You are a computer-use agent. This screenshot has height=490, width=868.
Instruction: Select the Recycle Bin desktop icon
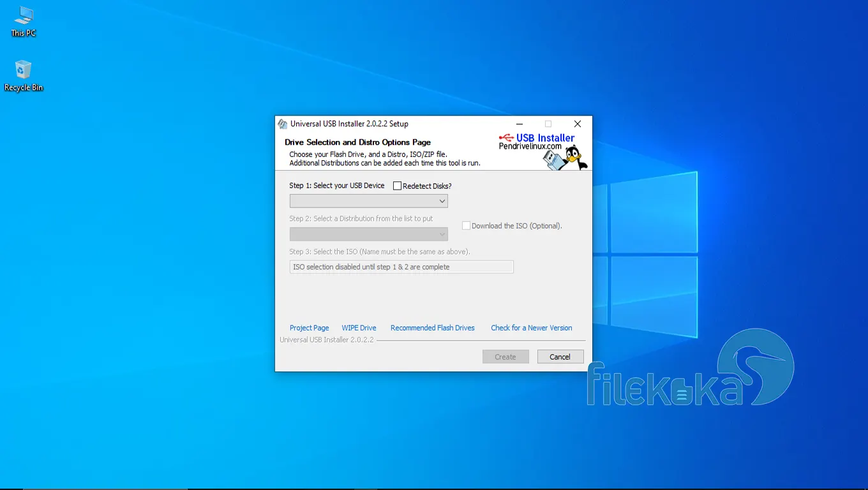(24, 75)
